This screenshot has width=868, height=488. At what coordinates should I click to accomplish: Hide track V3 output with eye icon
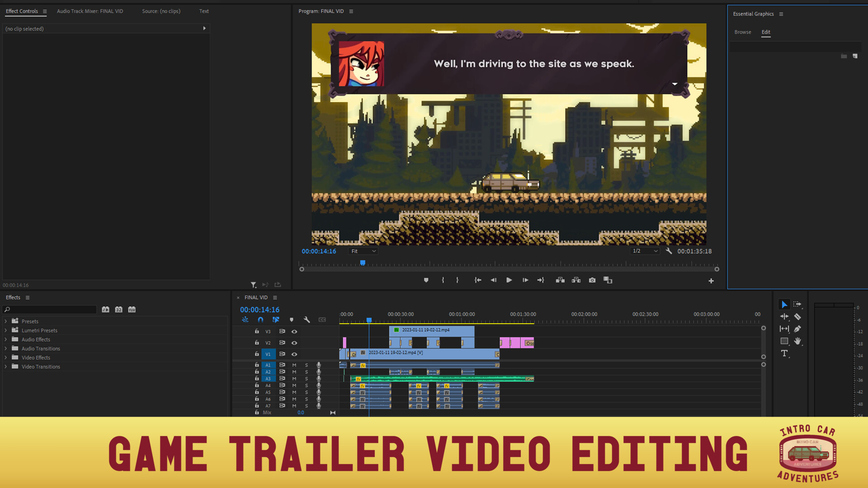[x=294, y=332]
